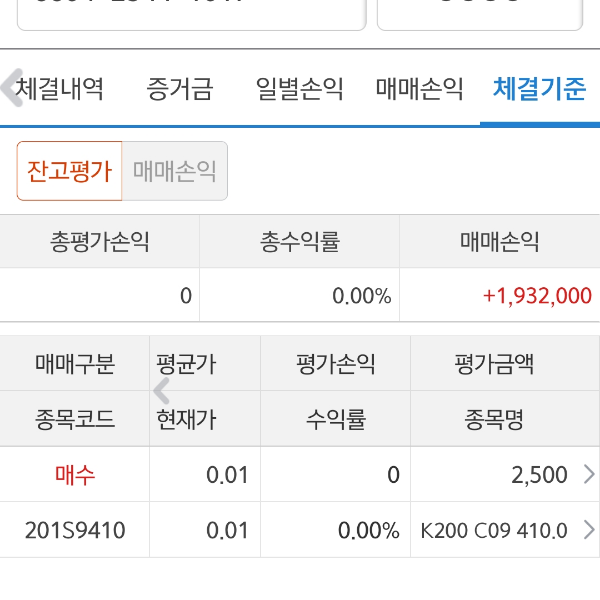The image size is (600, 600).
Task: Open details arrow next to 2,500
Action: point(588,475)
